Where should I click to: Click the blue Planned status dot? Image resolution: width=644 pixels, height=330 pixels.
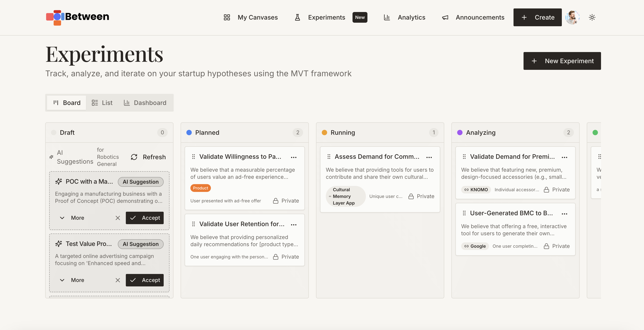coord(189,133)
